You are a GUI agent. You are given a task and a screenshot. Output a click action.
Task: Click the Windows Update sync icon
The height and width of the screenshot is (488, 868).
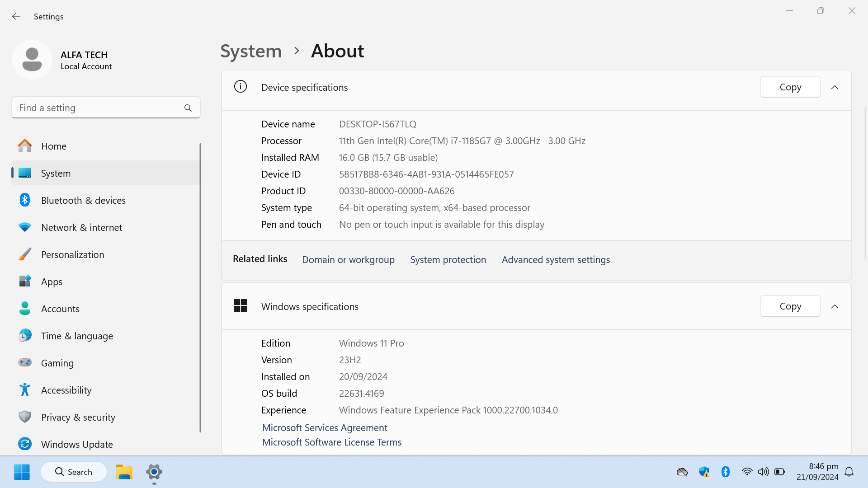click(25, 444)
